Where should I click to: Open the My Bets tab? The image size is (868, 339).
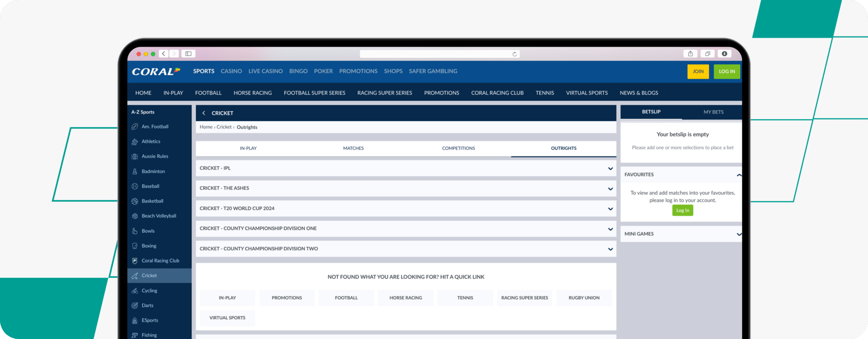click(713, 112)
